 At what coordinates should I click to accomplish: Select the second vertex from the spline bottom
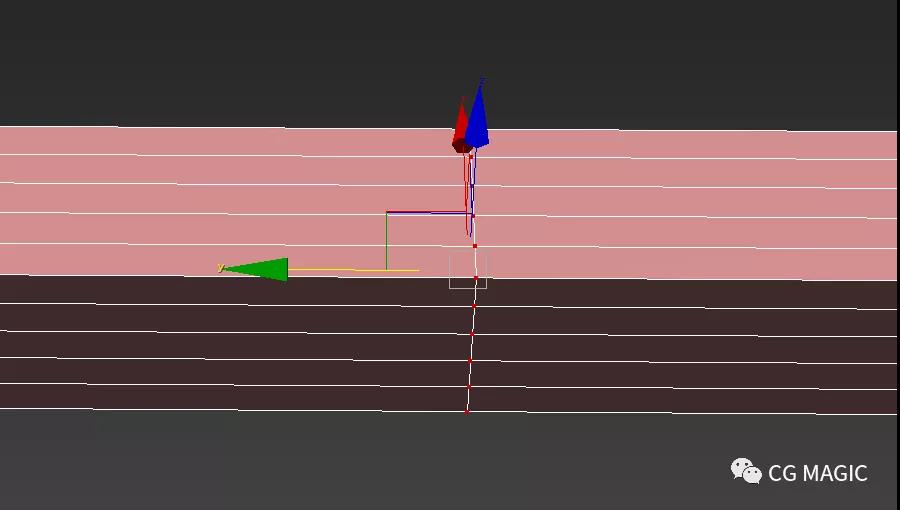coord(469,385)
